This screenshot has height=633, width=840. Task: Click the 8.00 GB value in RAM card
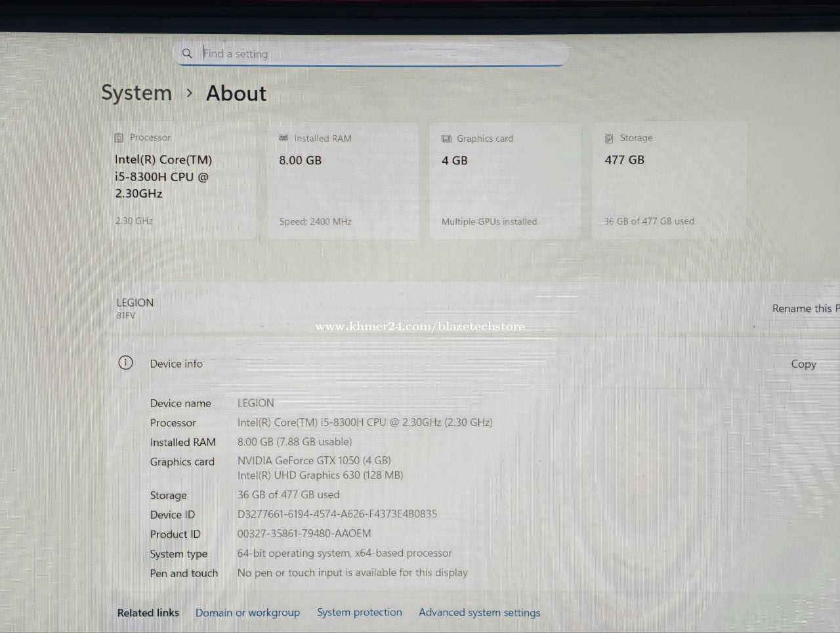pyautogui.click(x=301, y=160)
